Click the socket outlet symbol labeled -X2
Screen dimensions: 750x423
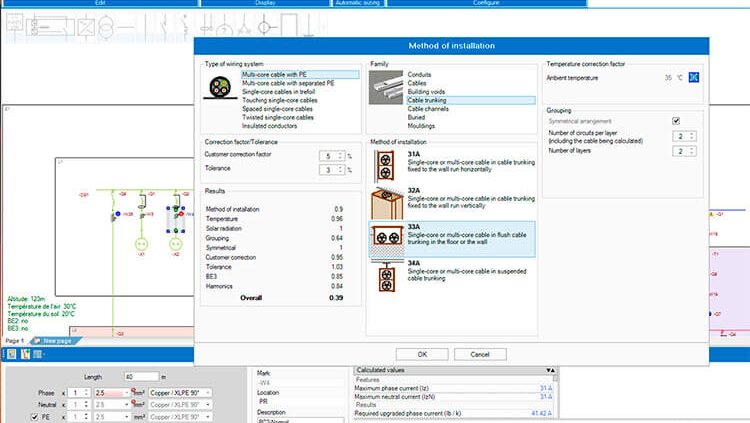(x=176, y=244)
